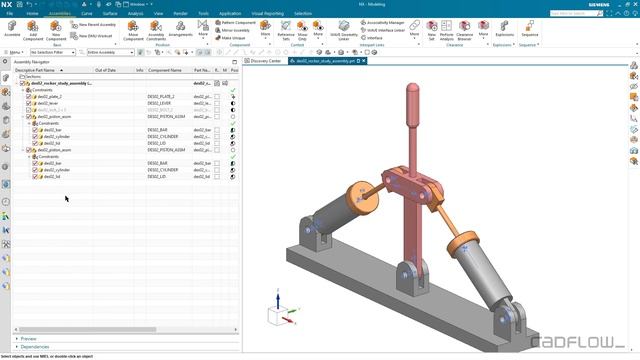This screenshot has width=640, height=360.
Task: Open the Assembly Navigator sidebar tab
Action: tap(5, 78)
